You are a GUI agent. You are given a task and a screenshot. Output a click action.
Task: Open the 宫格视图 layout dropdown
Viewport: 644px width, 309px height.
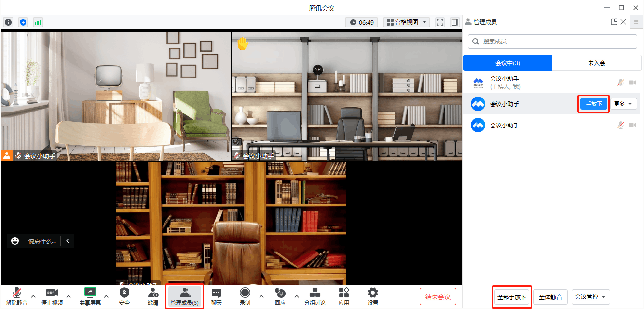[x=407, y=22]
